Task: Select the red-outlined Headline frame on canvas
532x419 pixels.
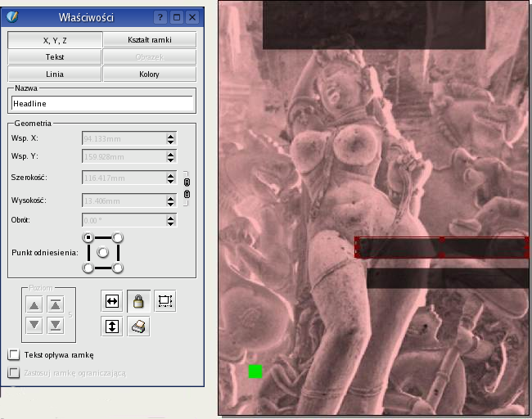Action: (442, 247)
